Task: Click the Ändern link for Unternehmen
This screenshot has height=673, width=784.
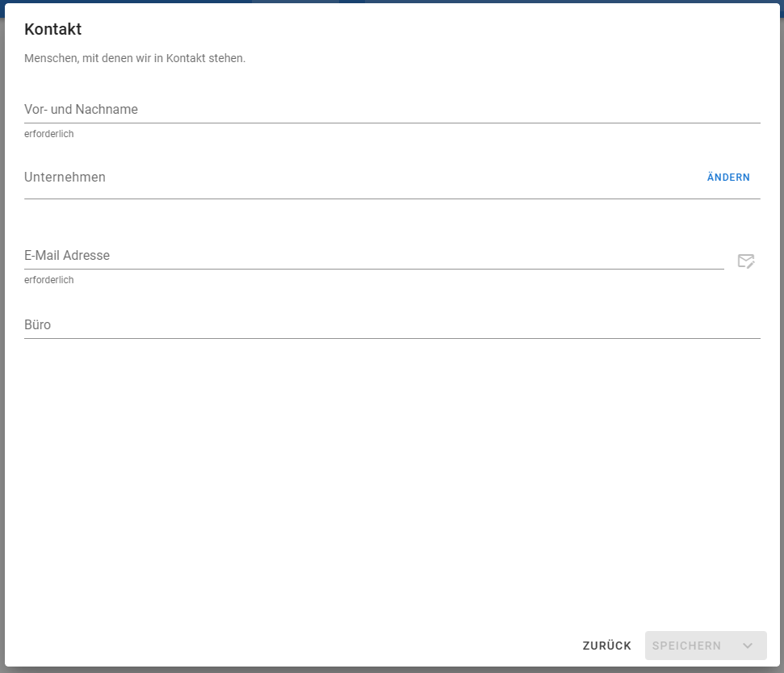Action: tap(728, 178)
